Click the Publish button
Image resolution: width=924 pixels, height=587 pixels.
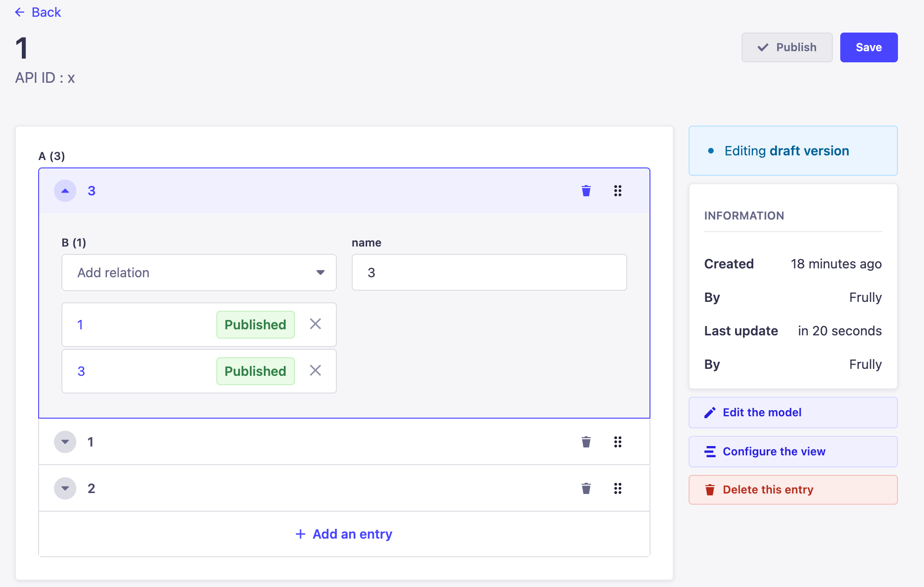(x=787, y=47)
